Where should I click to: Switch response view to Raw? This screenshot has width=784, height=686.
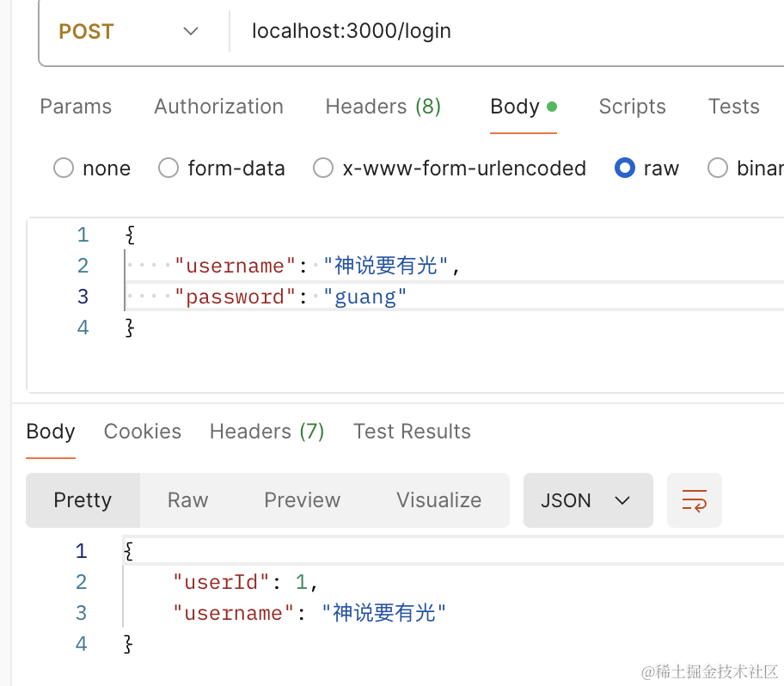click(x=187, y=500)
